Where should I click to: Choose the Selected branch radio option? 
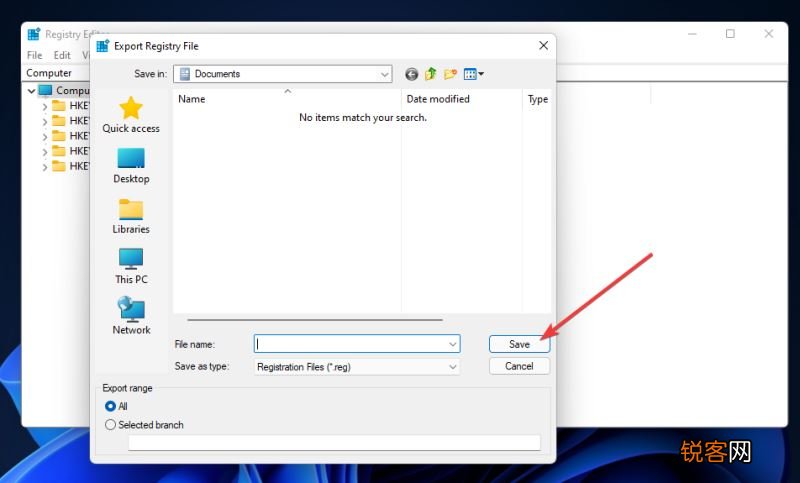110,424
